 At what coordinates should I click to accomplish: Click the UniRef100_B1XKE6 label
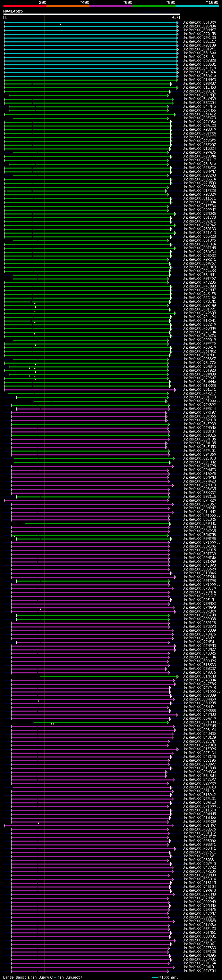[199, 386]
